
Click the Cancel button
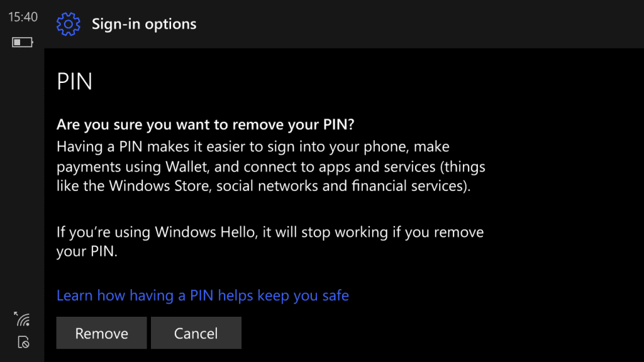click(196, 333)
